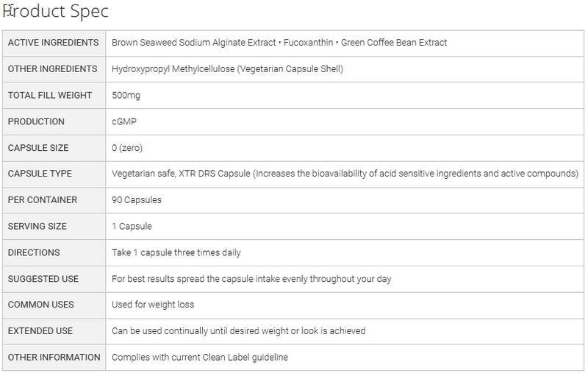
Task: Click the 0 (zero) capsule size value
Action: click(127, 148)
